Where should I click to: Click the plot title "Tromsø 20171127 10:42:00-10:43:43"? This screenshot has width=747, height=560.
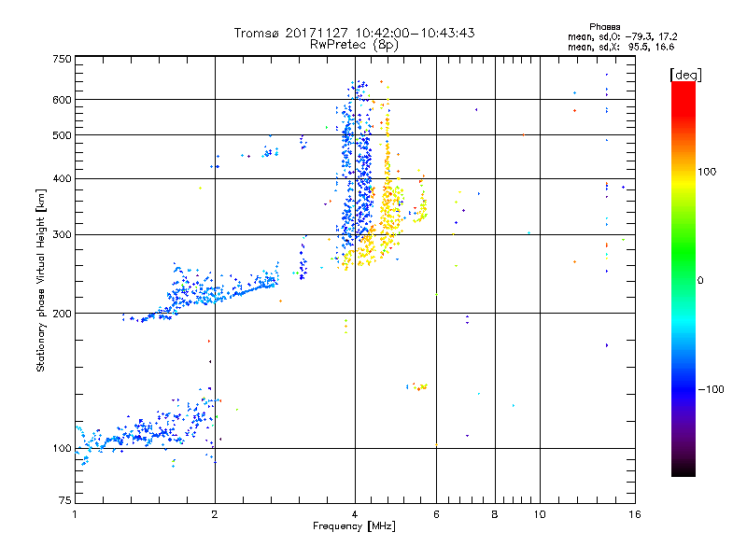354,33
